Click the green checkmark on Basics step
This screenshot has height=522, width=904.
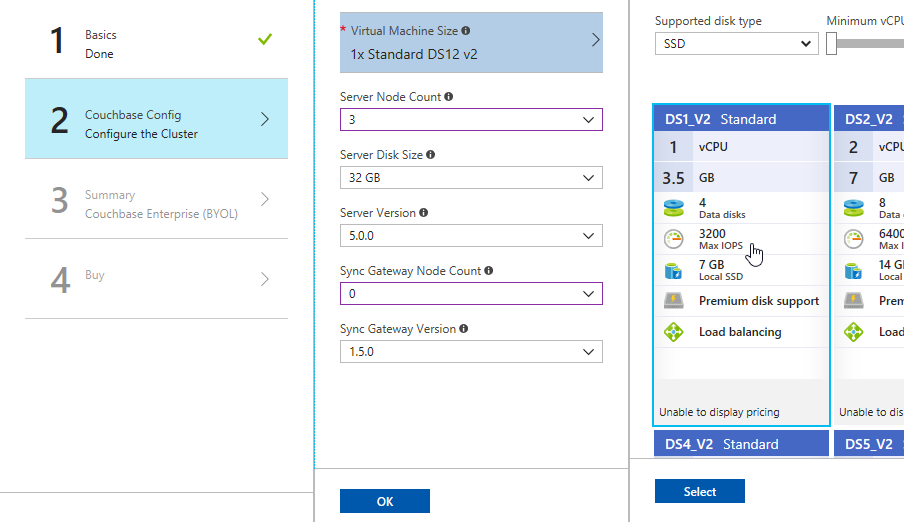(265, 39)
